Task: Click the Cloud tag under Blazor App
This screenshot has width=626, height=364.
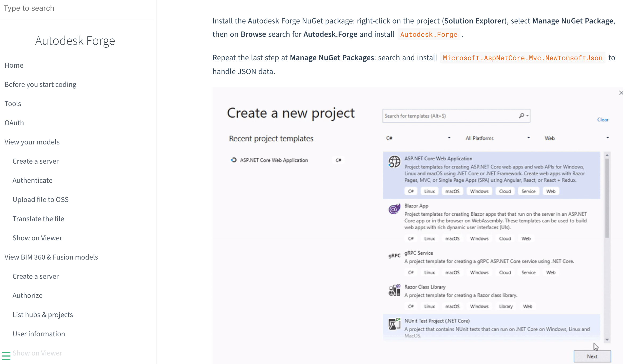Action: coord(505,238)
